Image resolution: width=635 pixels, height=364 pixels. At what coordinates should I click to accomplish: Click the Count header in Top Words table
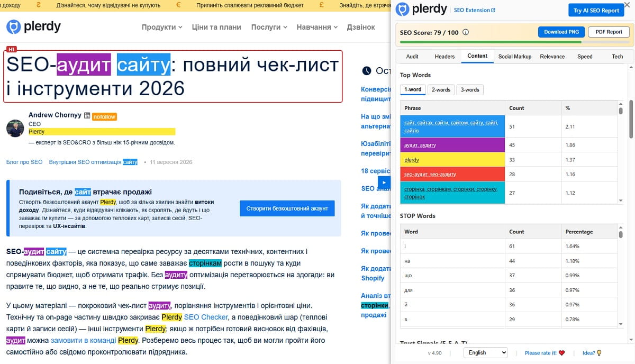click(533, 108)
